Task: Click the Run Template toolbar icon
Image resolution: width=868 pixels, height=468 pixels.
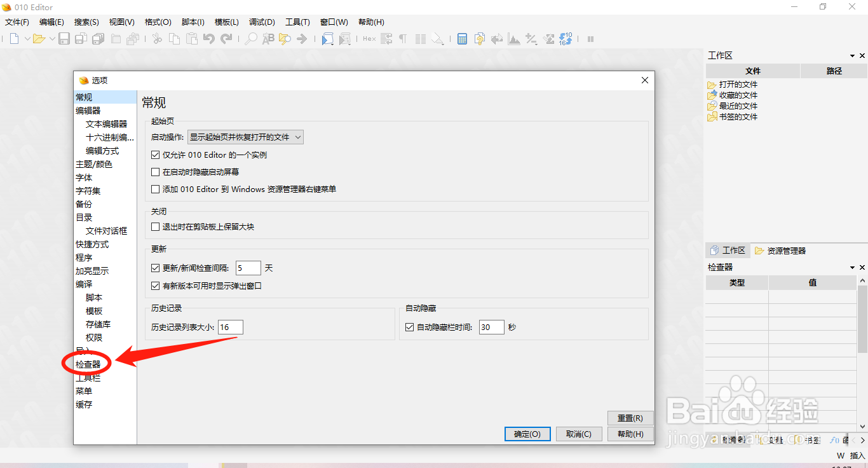Action: click(x=344, y=39)
